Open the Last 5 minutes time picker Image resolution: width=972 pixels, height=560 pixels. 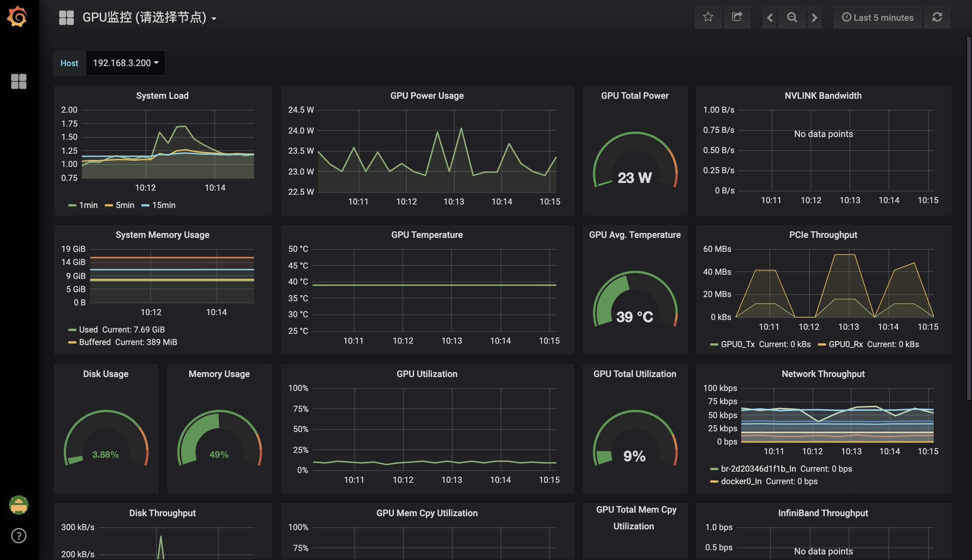pos(877,18)
